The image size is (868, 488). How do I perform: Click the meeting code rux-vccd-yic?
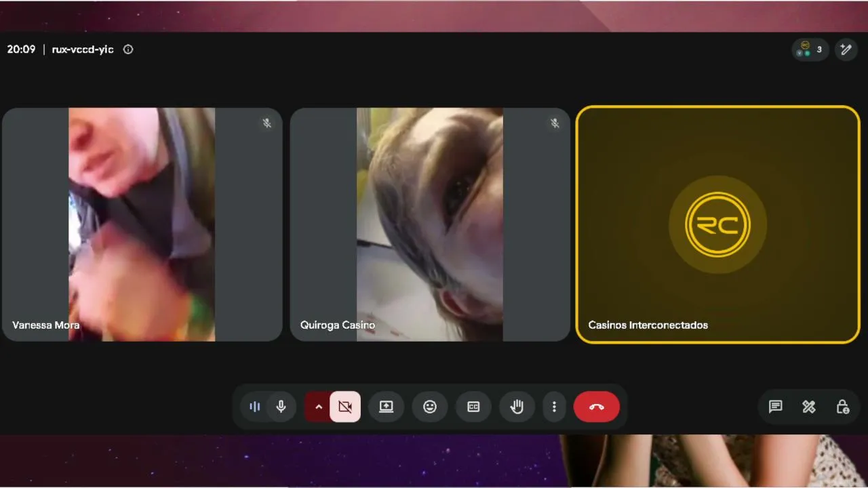pos(83,49)
